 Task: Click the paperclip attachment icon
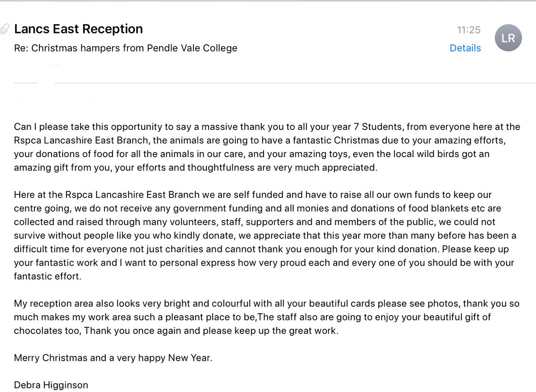pyautogui.click(x=4, y=29)
